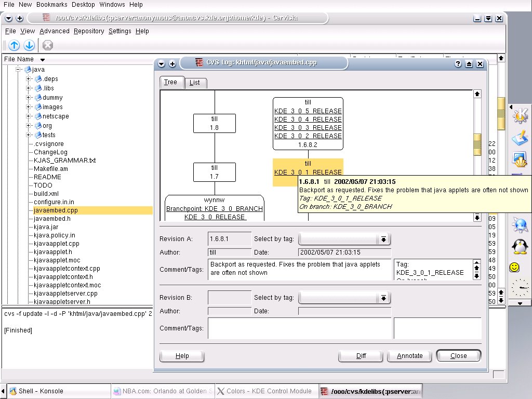This screenshot has width=532, height=399.
Task: Select Makefile.am in file tree
Action: tap(51, 169)
